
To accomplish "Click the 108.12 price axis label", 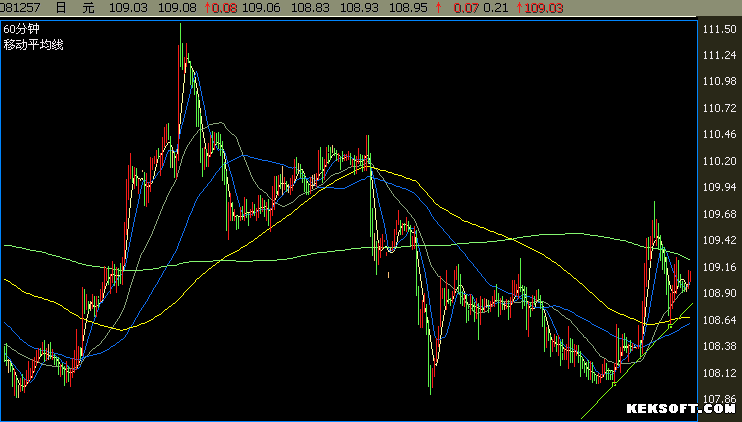I will coord(719,373).
